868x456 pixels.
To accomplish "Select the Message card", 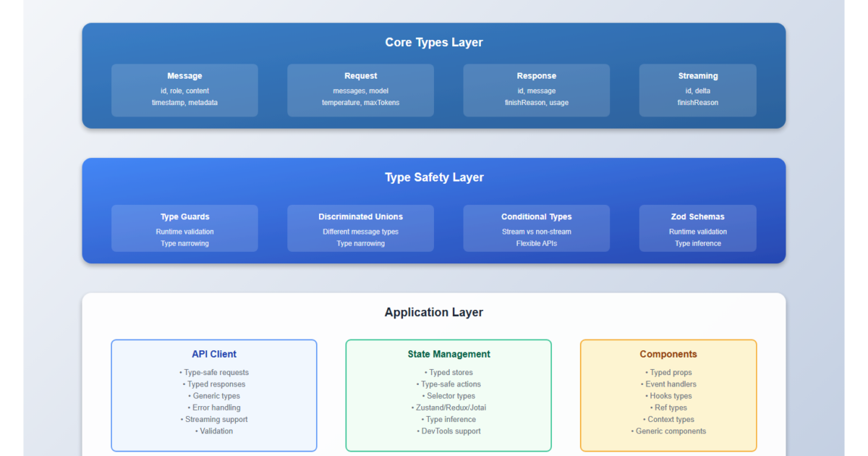I will [x=184, y=90].
